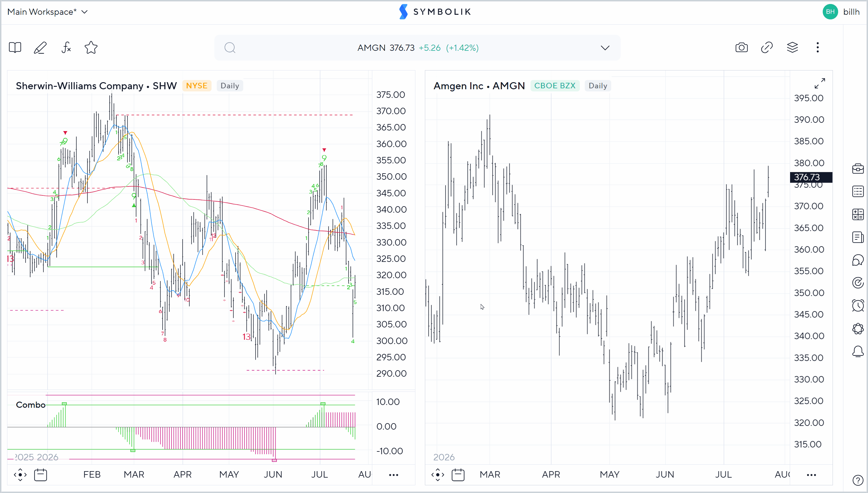Open calendar date picker on AMGN chart
This screenshot has width=868, height=493.
[x=458, y=475]
